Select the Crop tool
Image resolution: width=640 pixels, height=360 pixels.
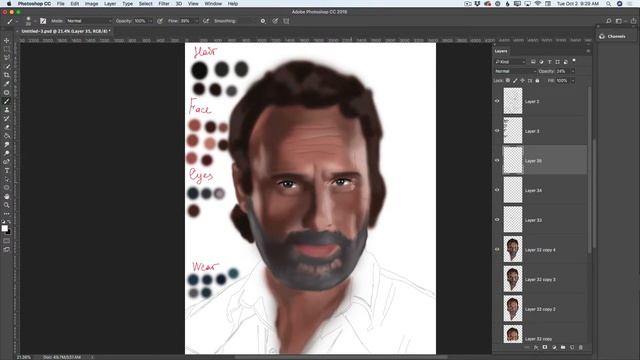(7, 75)
